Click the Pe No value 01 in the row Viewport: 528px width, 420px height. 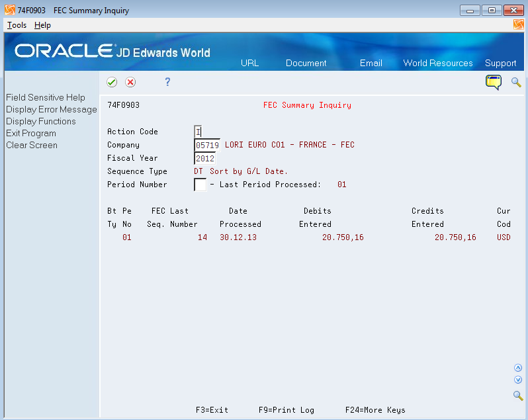126,237
